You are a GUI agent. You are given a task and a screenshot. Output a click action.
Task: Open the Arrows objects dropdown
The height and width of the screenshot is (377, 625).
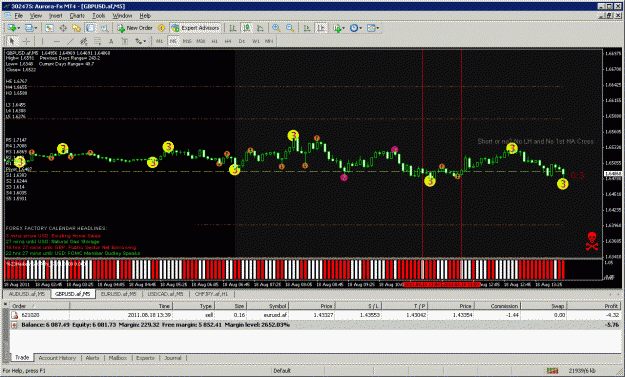click(x=140, y=41)
